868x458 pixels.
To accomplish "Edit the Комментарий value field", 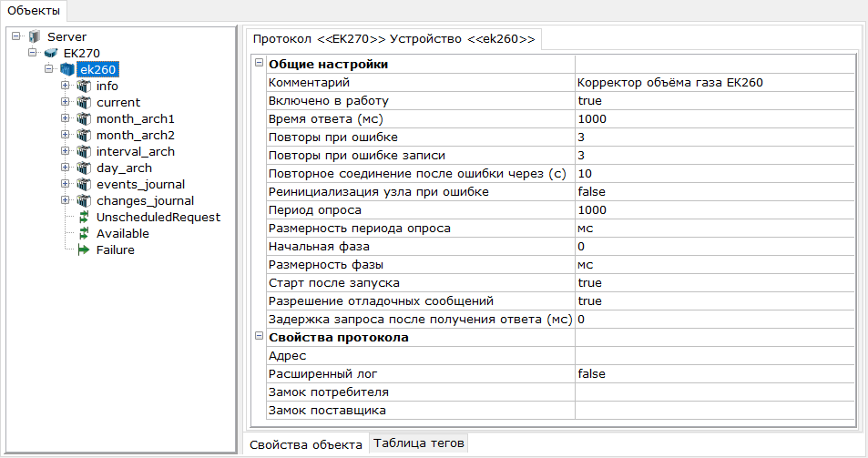I will point(715,83).
